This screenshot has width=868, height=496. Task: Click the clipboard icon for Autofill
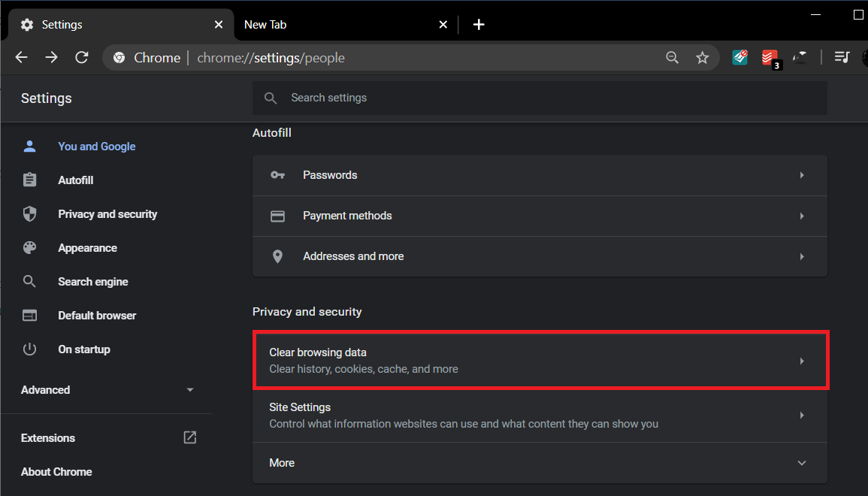(29, 180)
